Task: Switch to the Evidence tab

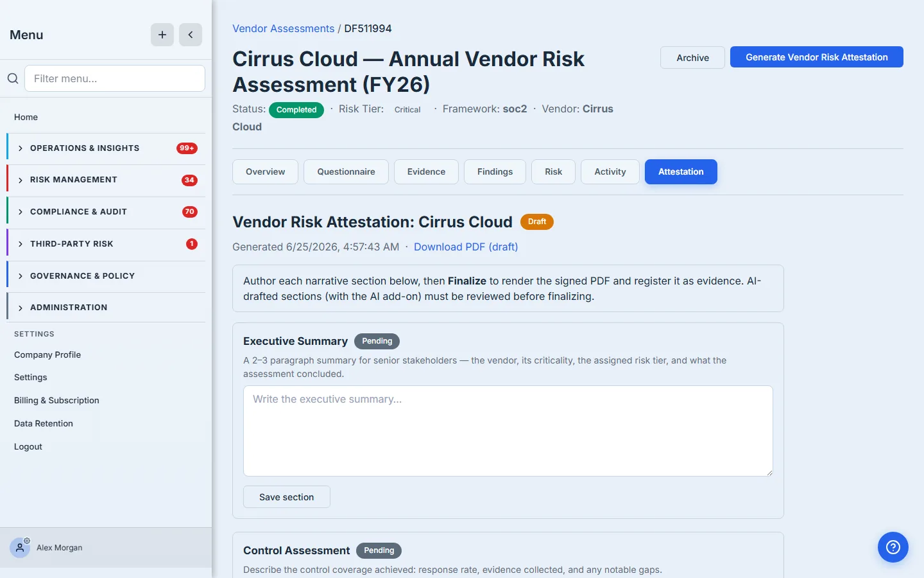Action: [426, 171]
